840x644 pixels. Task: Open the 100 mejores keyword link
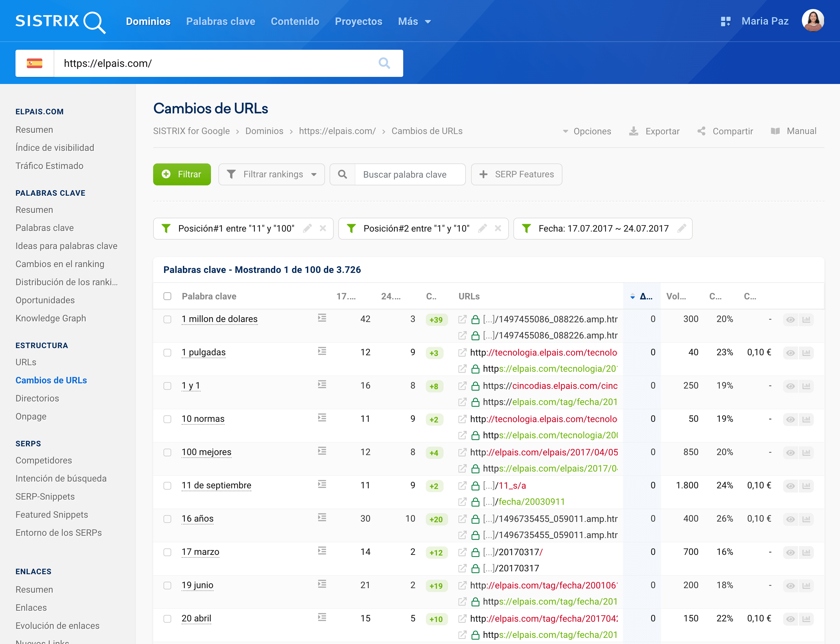coord(207,452)
